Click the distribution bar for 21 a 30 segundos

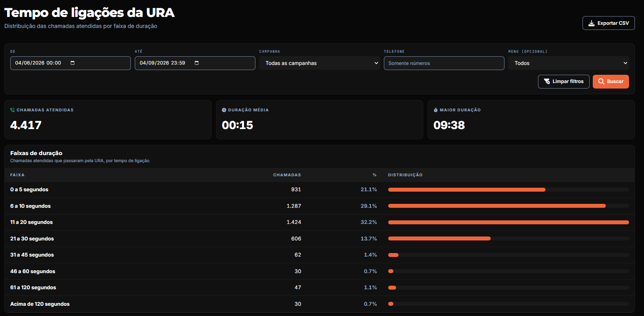[x=439, y=238]
